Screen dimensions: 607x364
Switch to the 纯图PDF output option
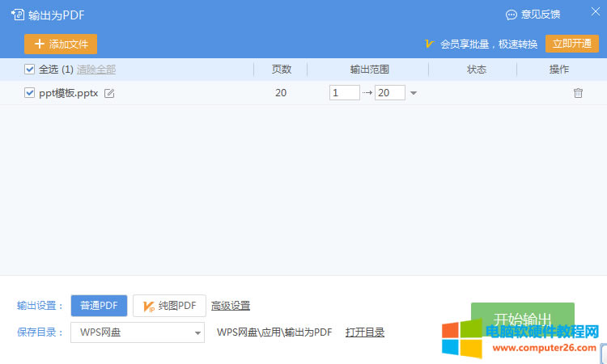click(x=169, y=306)
